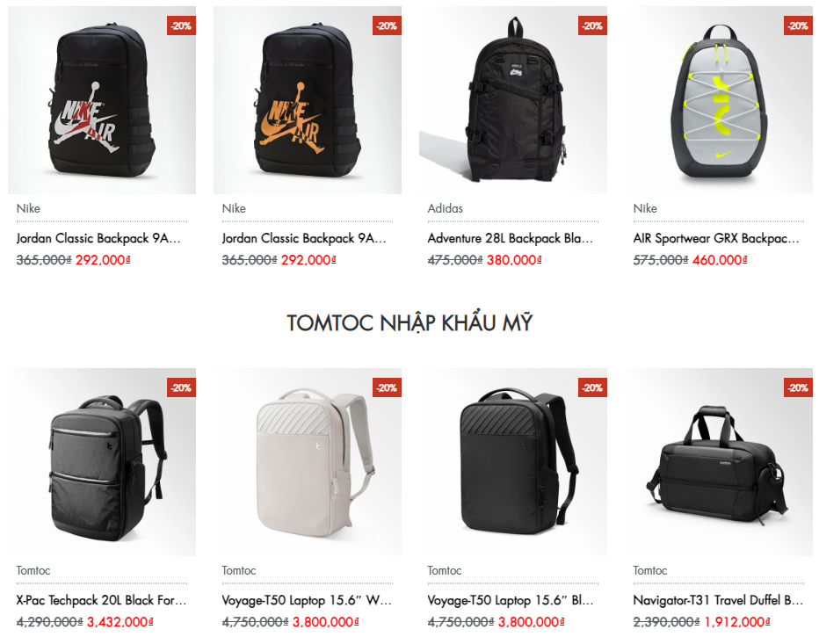819x644 pixels.
Task: Open the red-white Jordan Classic Backpack image
Action: (102, 100)
